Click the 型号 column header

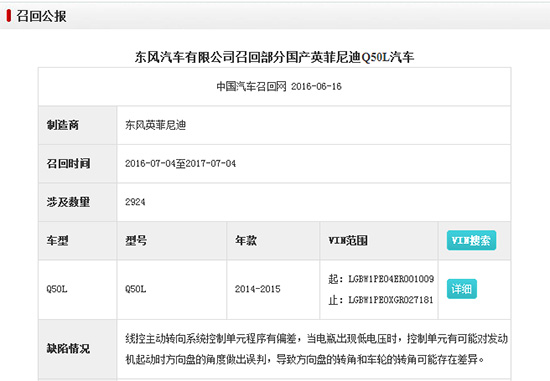(136, 241)
